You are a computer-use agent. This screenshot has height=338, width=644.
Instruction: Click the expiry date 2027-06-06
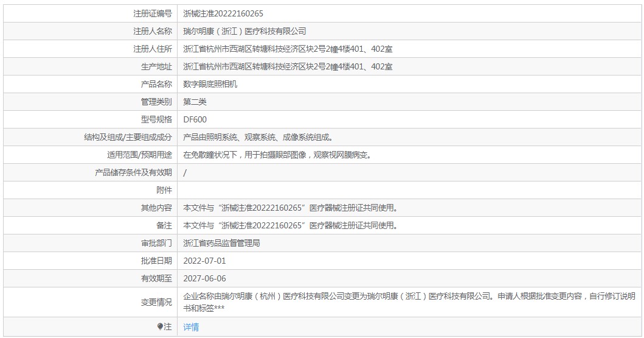(x=204, y=279)
